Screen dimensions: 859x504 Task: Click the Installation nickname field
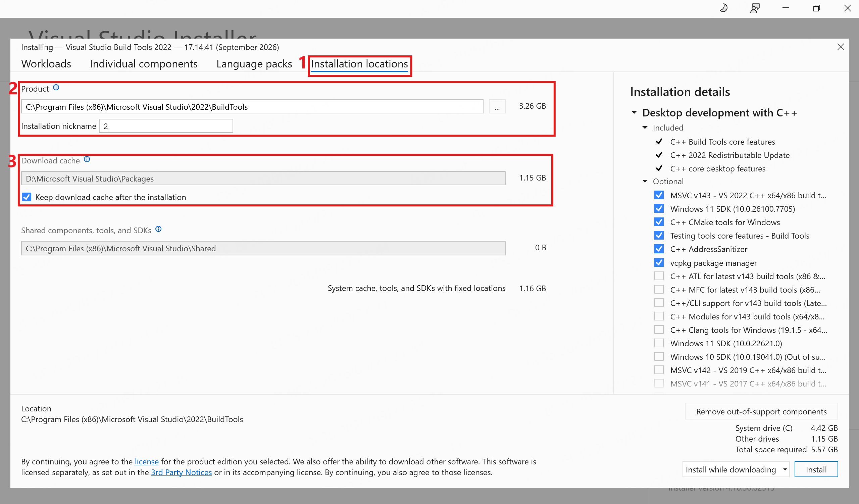166,126
